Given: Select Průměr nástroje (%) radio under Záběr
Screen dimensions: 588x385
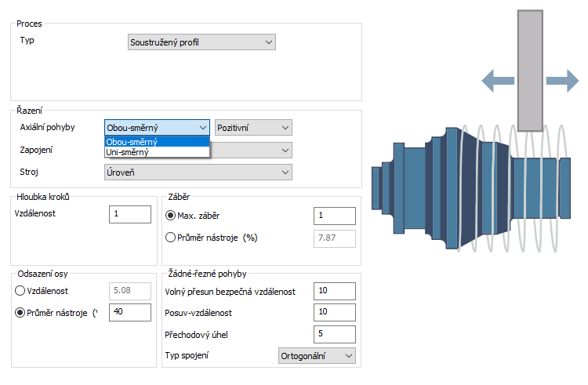Looking at the screenshot, I should point(170,238).
